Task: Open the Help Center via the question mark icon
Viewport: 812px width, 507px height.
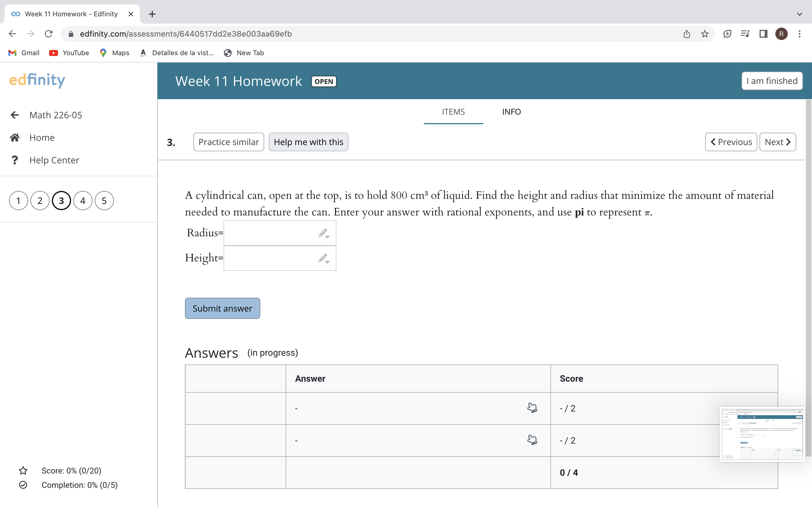Action: (15, 160)
